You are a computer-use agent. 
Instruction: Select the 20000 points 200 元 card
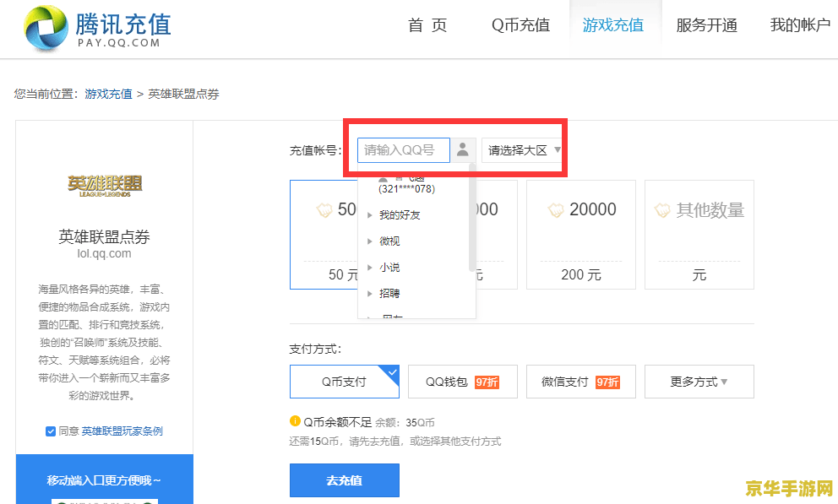581,235
